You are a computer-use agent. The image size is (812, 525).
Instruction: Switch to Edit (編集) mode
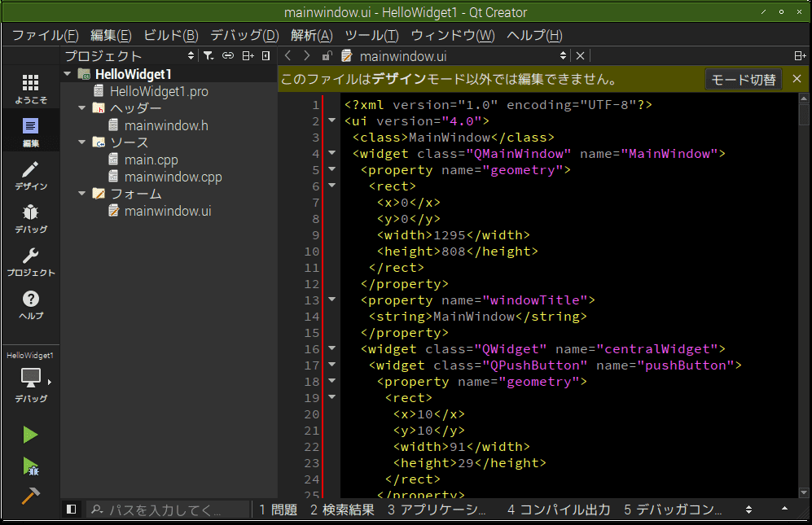pyautogui.click(x=31, y=132)
